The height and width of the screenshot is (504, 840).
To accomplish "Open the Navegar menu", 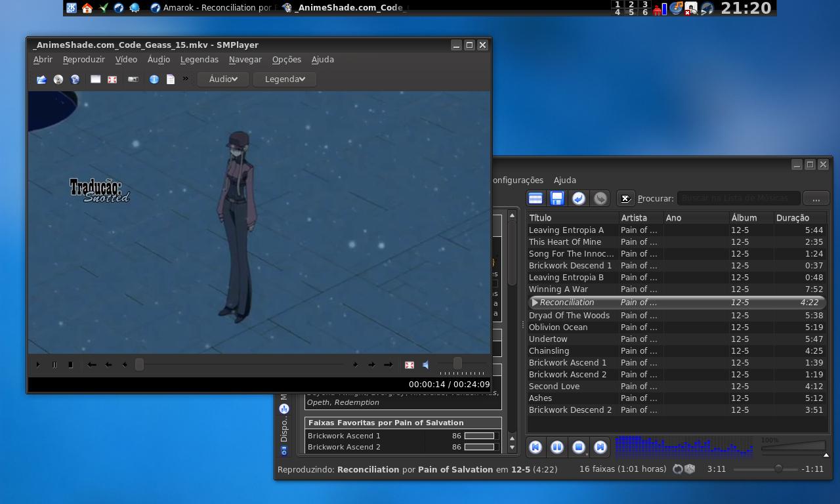I will (245, 60).
